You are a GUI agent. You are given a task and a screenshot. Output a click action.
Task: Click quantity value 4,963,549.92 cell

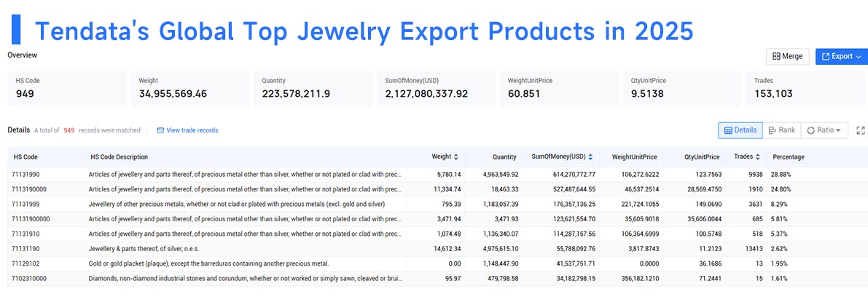point(501,175)
